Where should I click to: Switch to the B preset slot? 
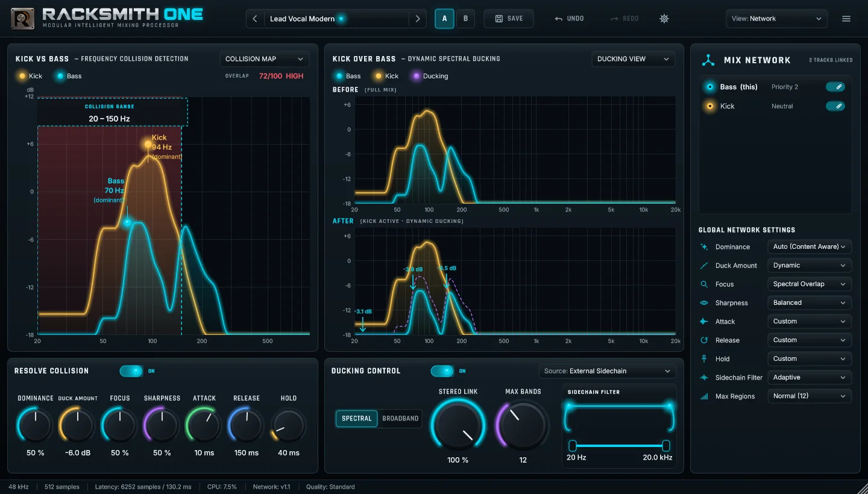click(465, 19)
